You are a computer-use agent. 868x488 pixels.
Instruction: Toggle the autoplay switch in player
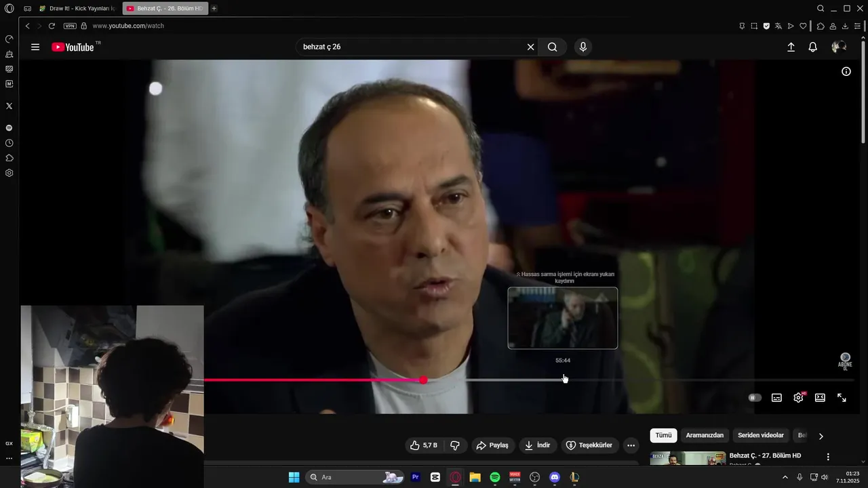coord(755,398)
